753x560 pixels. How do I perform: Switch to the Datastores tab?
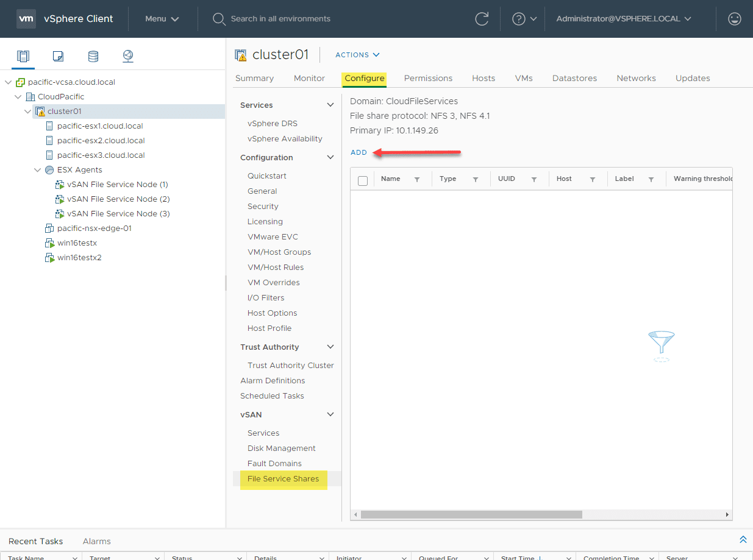pos(574,78)
